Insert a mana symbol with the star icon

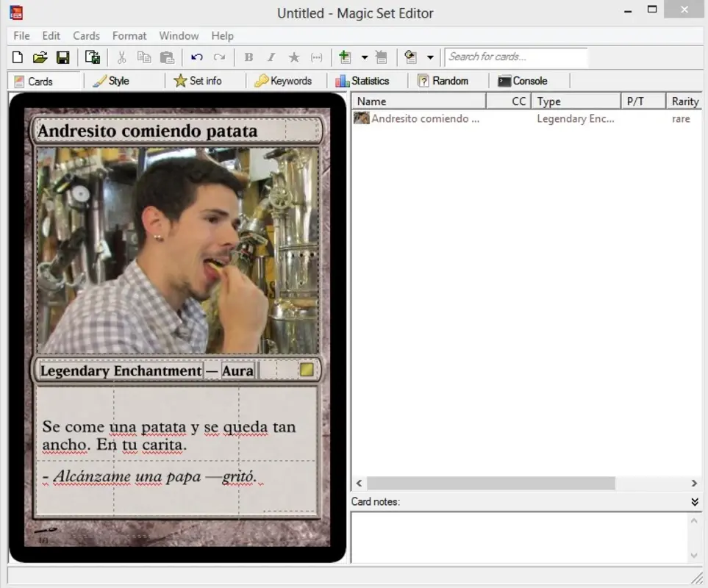[293, 57]
